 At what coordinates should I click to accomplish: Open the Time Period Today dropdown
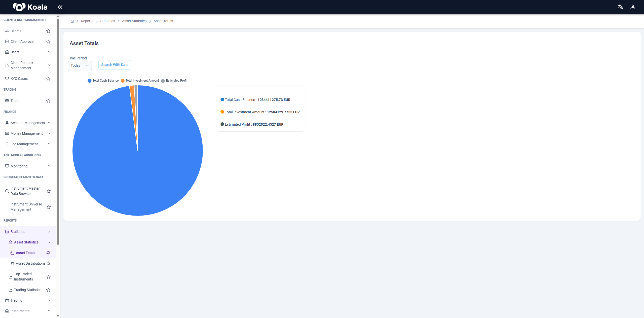pos(80,65)
